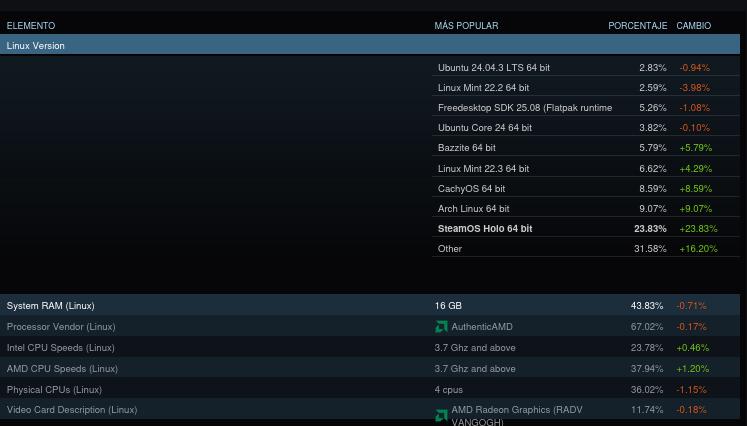747x426 pixels.
Task: Click the 4 cpus value
Action: [448, 389]
